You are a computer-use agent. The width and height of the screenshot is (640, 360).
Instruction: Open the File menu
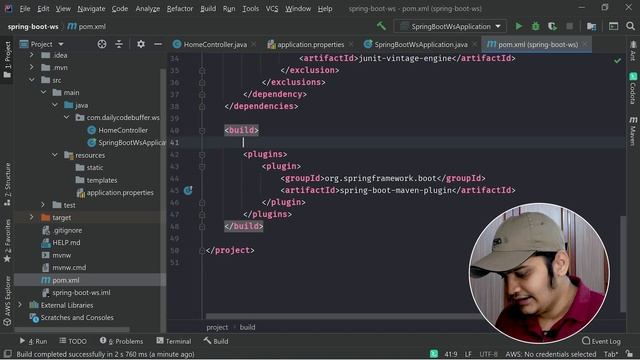24,9
